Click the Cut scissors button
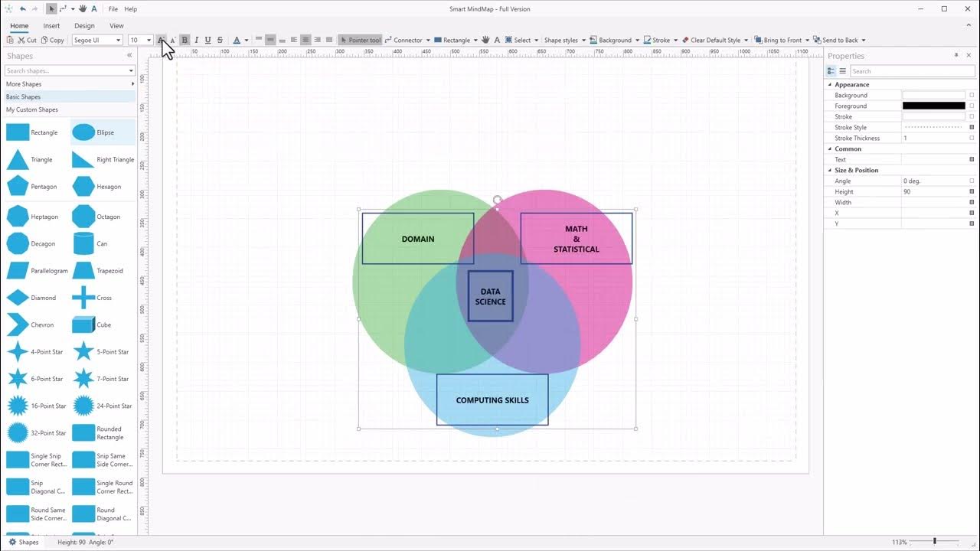This screenshot has height=551, width=980. (27, 40)
